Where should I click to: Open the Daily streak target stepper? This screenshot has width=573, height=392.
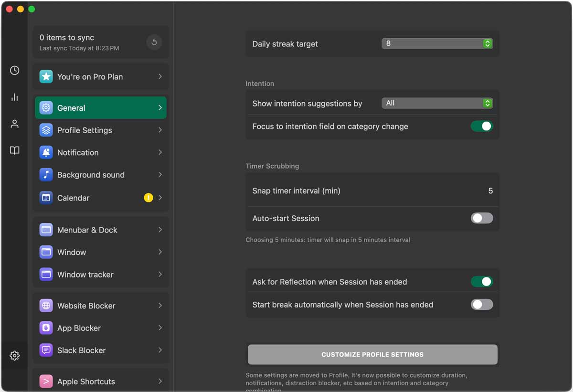pyautogui.click(x=487, y=43)
